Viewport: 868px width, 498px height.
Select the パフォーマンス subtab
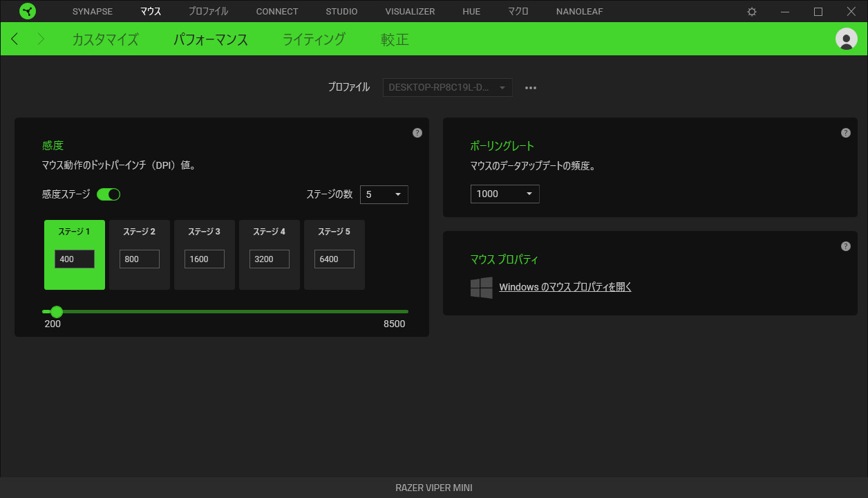211,39
